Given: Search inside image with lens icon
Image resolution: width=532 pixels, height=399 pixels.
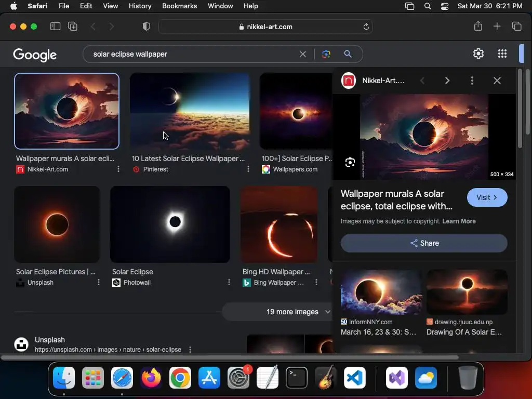Looking at the screenshot, I should pyautogui.click(x=350, y=162).
